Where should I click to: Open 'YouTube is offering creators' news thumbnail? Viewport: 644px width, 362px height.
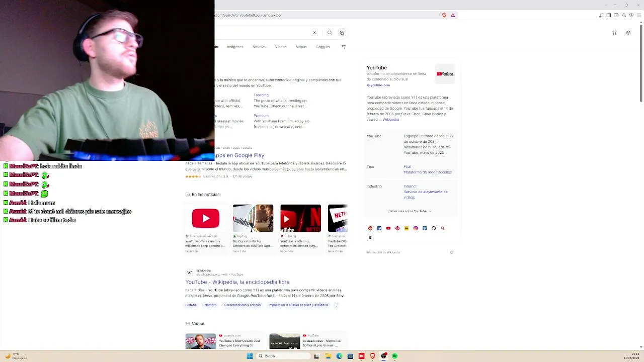point(300,218)
